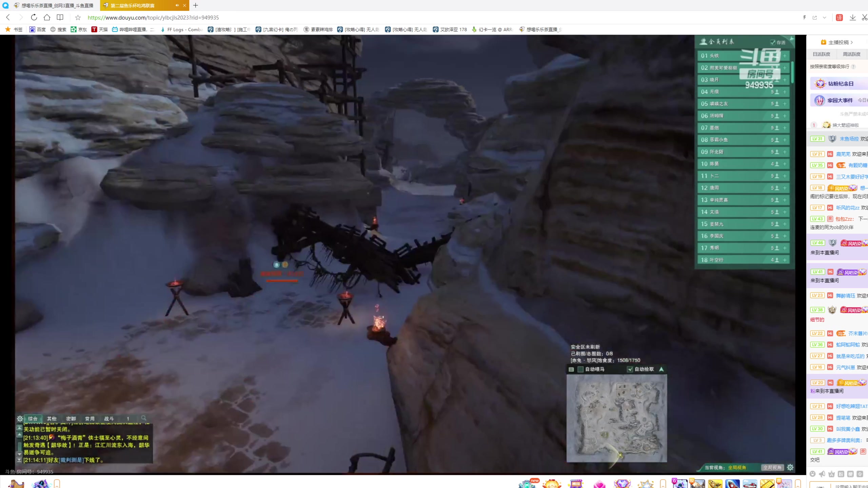The width and height of the screenshot is (868, 488).
Task: Open address bar history dropdown chevron
Action: (x=825, y=18)
